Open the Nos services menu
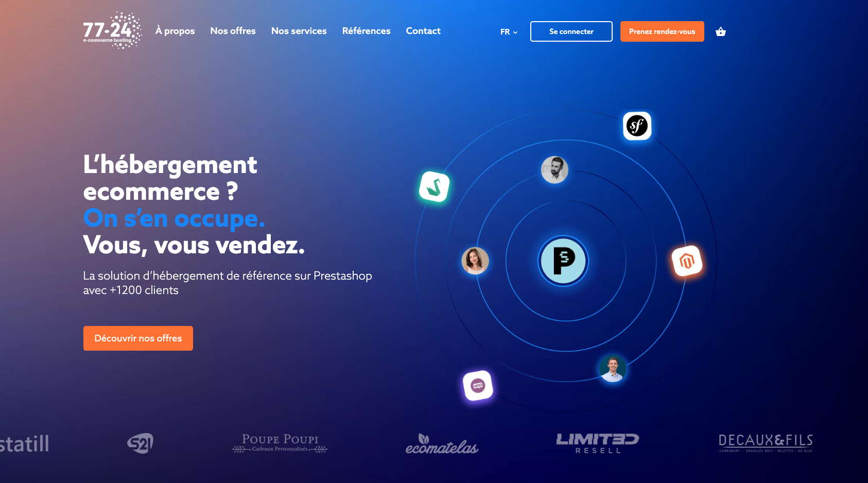The image size is (868, 483). point(299,31)
